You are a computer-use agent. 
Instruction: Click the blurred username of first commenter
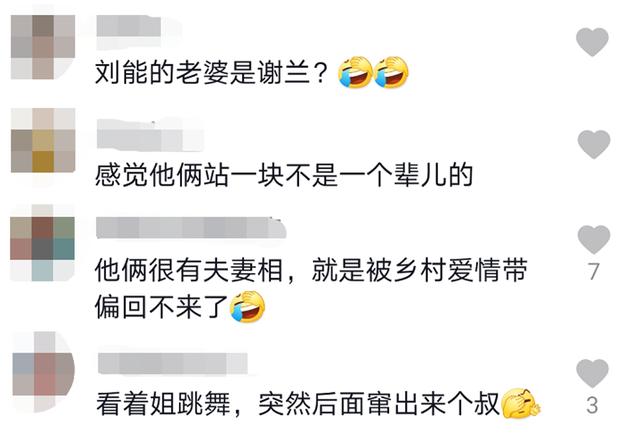point(129,26)
